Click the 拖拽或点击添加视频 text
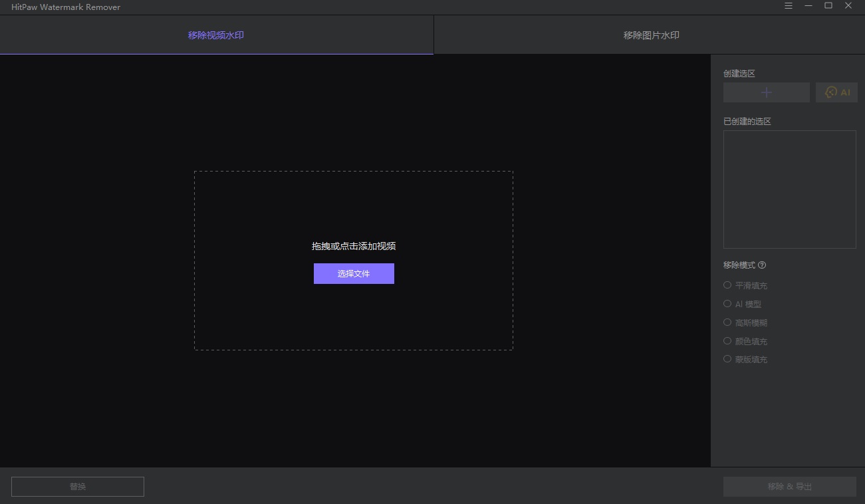The image size is (865, 504). point(354,246)
